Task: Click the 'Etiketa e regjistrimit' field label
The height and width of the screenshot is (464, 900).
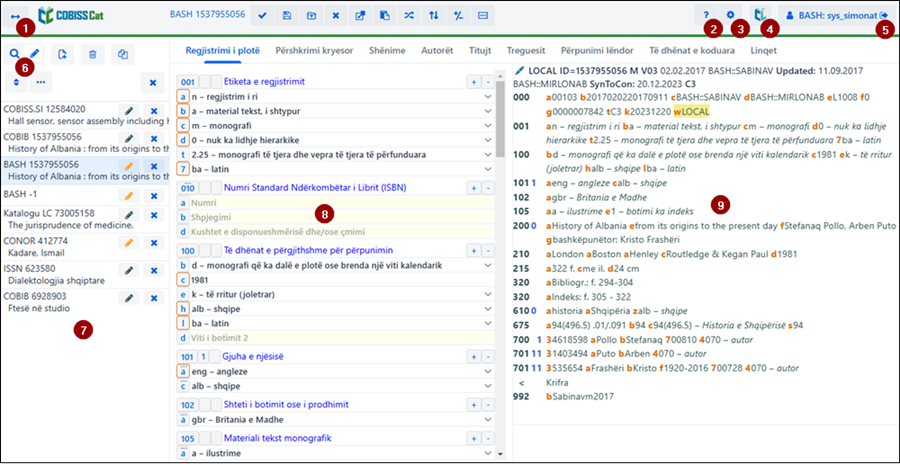Action: (x=264, y=82)
